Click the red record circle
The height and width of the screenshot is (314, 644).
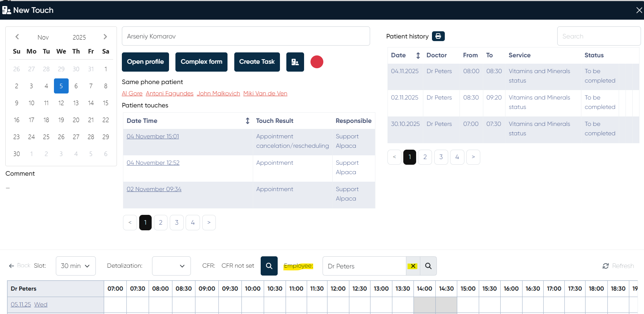(x=317, y=62)
